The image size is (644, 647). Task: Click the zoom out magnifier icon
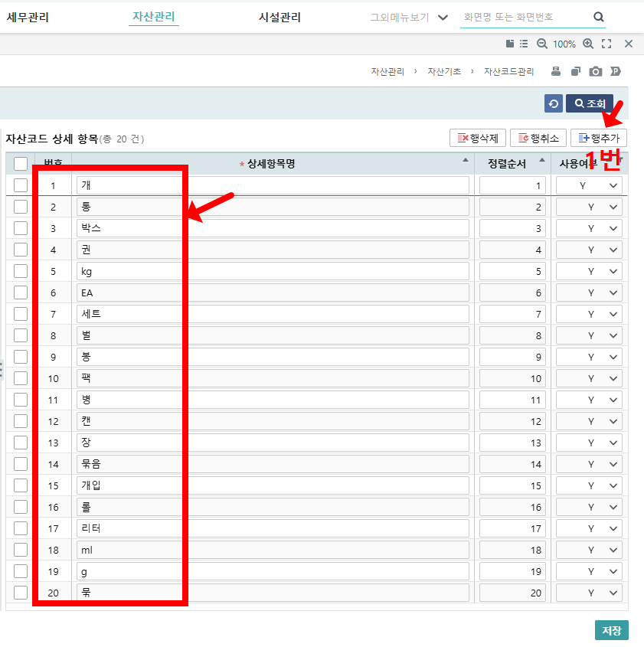[x=541, y=44]
